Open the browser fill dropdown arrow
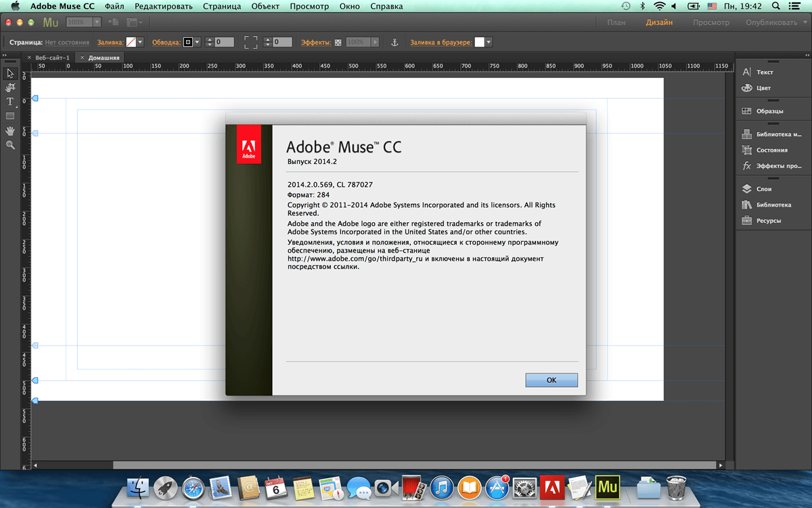 (489, 42)
